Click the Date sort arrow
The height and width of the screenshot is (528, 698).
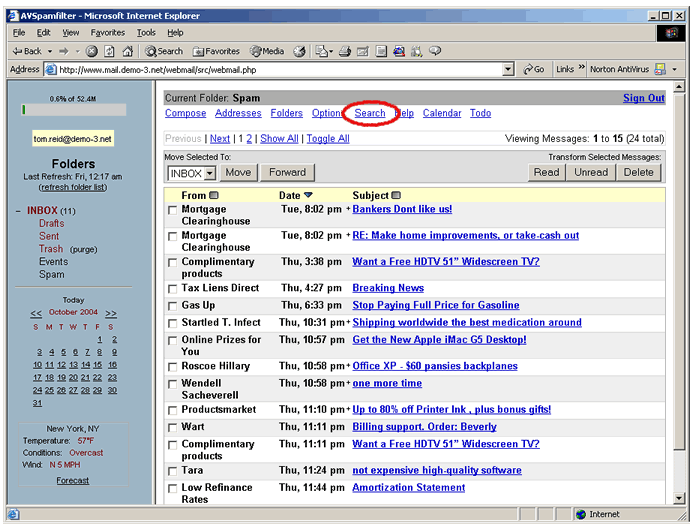[x=308, y=195]
